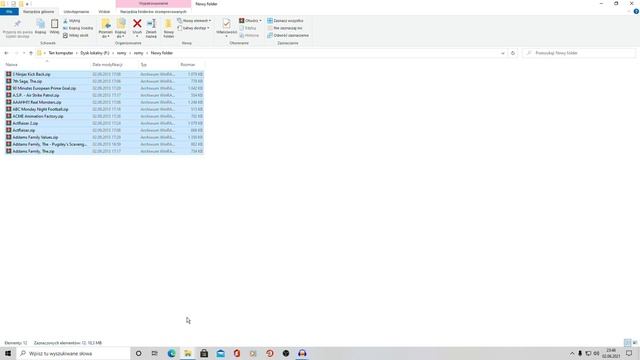The image size is (640, 360).
Task: Click the Back navigation arrow
Action: coord(6,53)
